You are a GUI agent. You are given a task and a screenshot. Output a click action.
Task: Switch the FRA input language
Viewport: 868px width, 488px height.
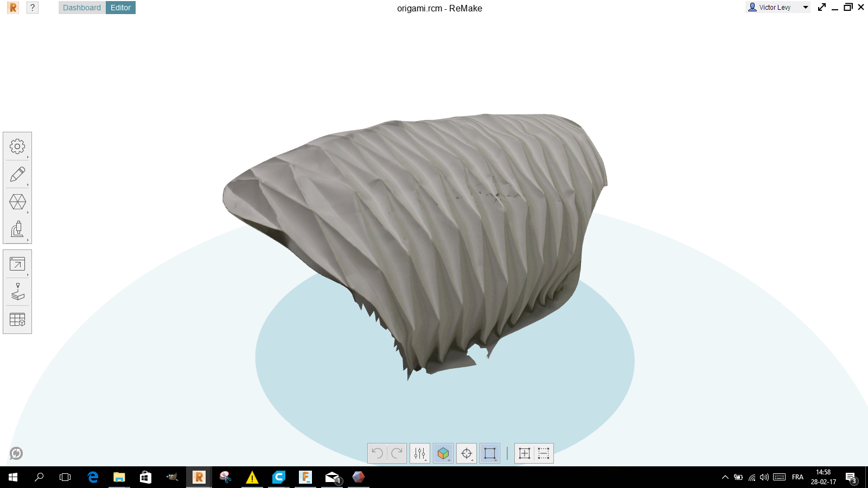(x=797, y=477)
